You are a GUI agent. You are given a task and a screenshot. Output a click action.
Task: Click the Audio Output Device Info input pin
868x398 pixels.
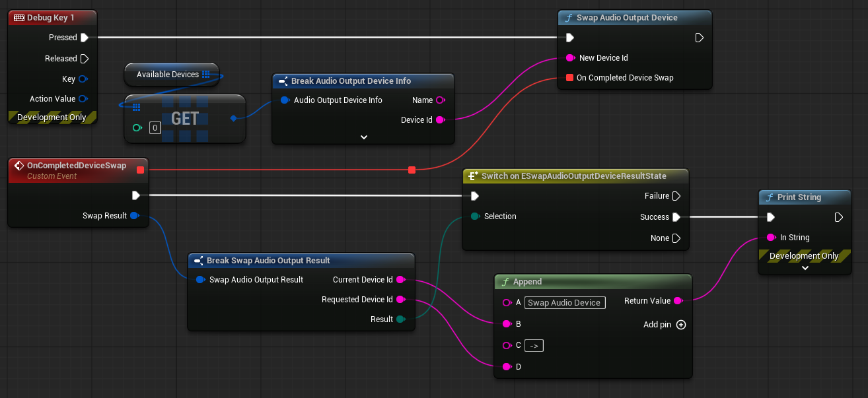click(285, 100)
